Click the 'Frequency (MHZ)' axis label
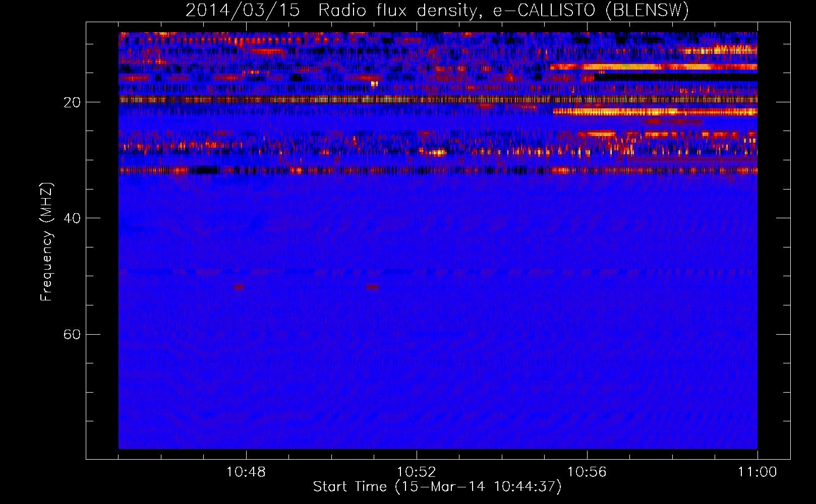This screenshot has width=816, height=504. pos(46,242)
